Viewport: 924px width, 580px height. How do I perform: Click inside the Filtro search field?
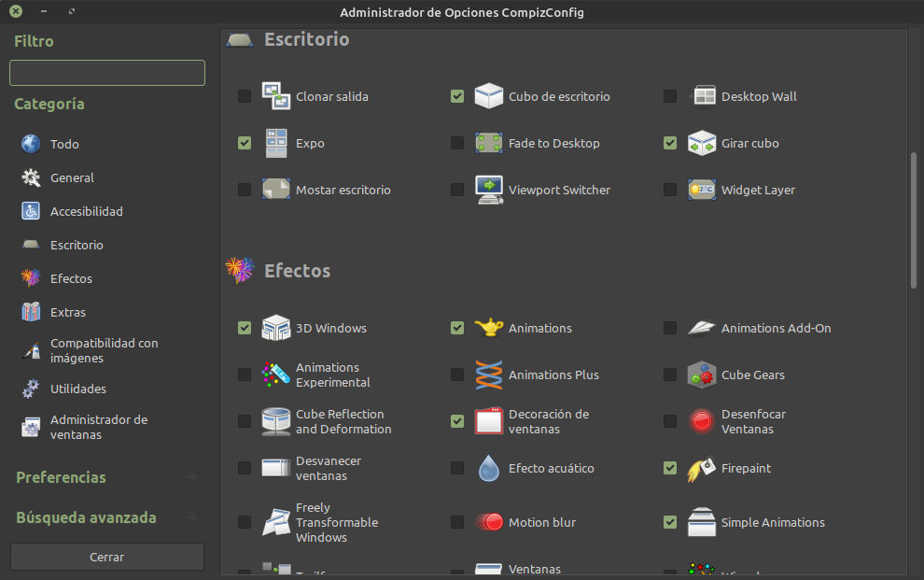(x=106, y=72)
